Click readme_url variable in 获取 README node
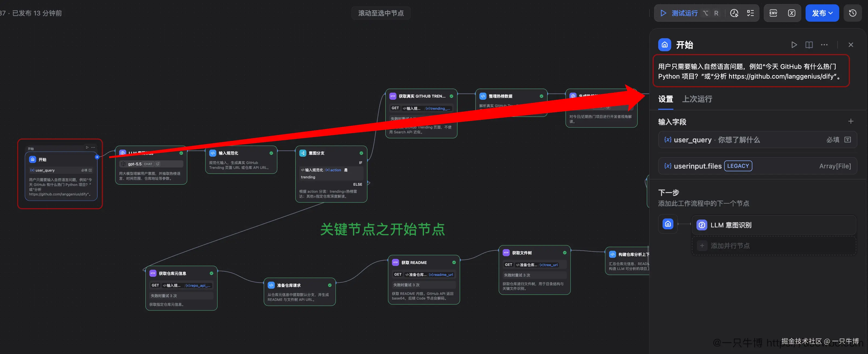The height and width of the screenshot is (354, 868). tap(441, 275)
